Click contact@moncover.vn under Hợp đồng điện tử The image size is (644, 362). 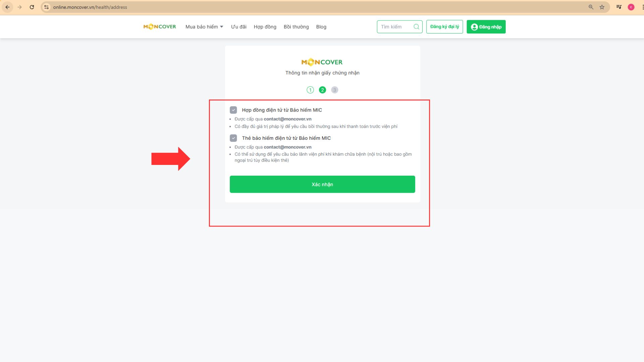(x=287, y=119)
